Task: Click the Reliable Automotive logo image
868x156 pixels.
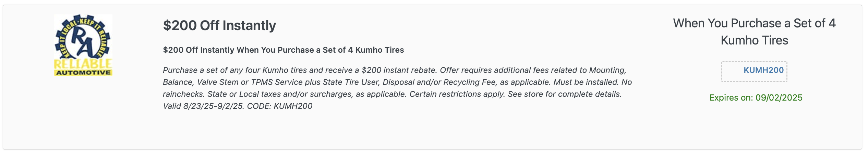Action: pyautogui.click(x=83, y=45)
